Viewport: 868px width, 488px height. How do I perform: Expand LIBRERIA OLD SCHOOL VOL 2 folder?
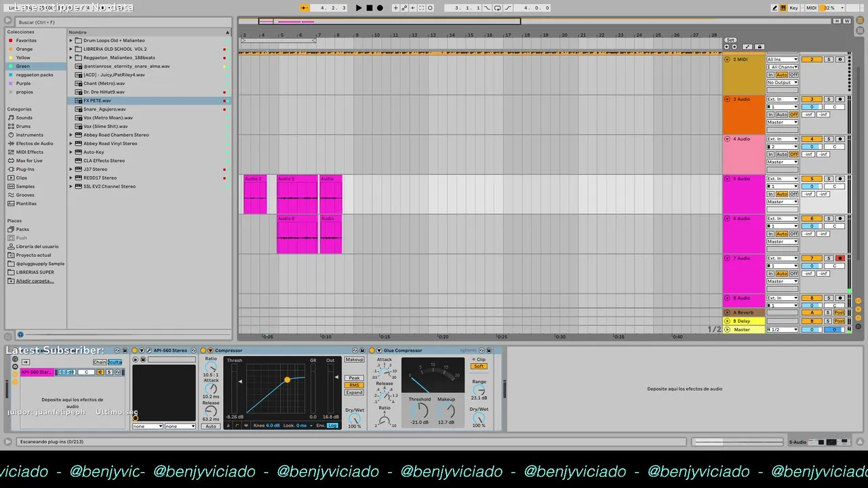[71, 49]
